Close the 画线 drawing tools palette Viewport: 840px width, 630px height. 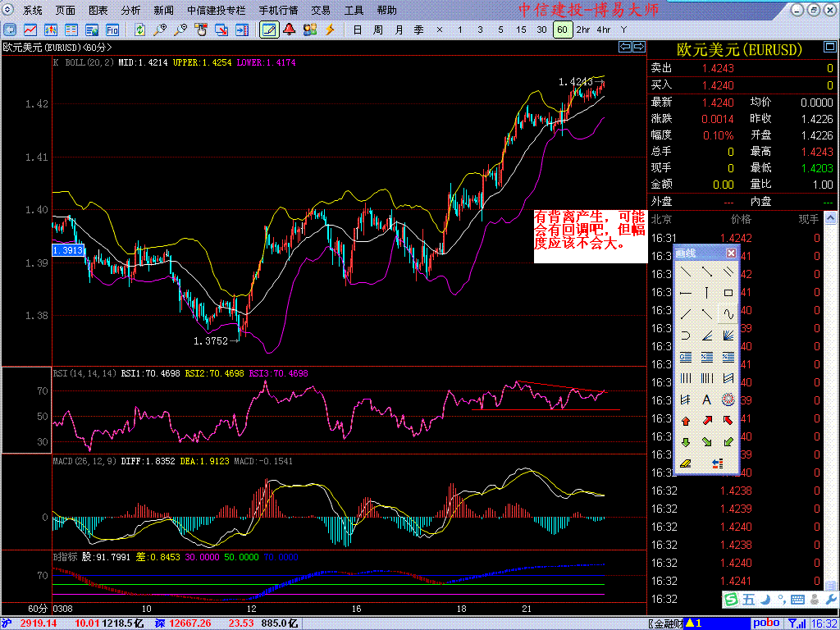[731, 253]
